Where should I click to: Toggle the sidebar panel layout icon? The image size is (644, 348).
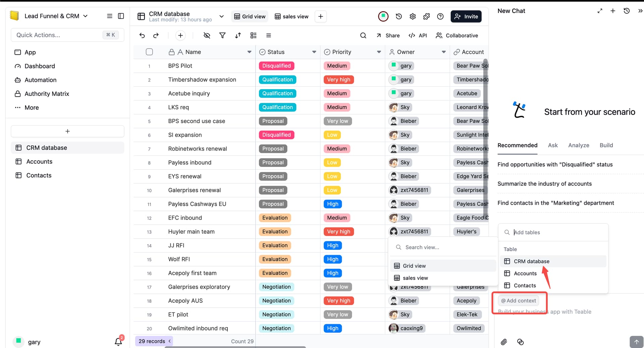click(x=121, y=16)
